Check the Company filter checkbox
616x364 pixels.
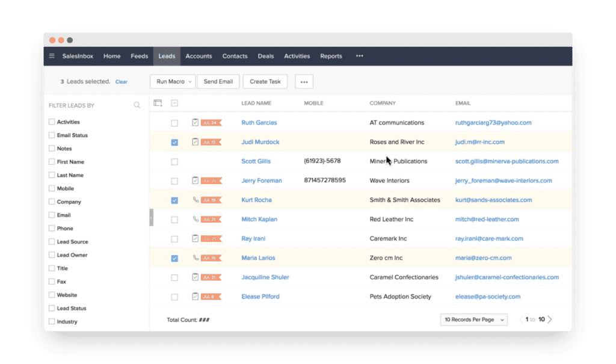(51, 202)
